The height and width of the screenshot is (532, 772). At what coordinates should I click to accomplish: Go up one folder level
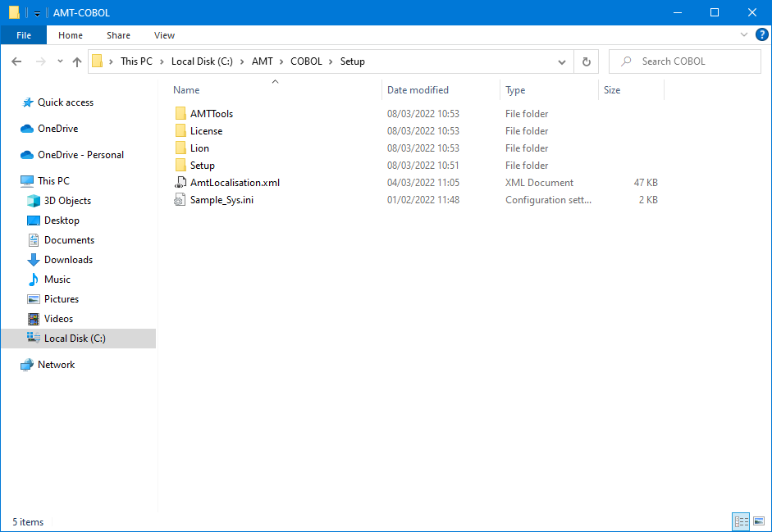(77, 61)
